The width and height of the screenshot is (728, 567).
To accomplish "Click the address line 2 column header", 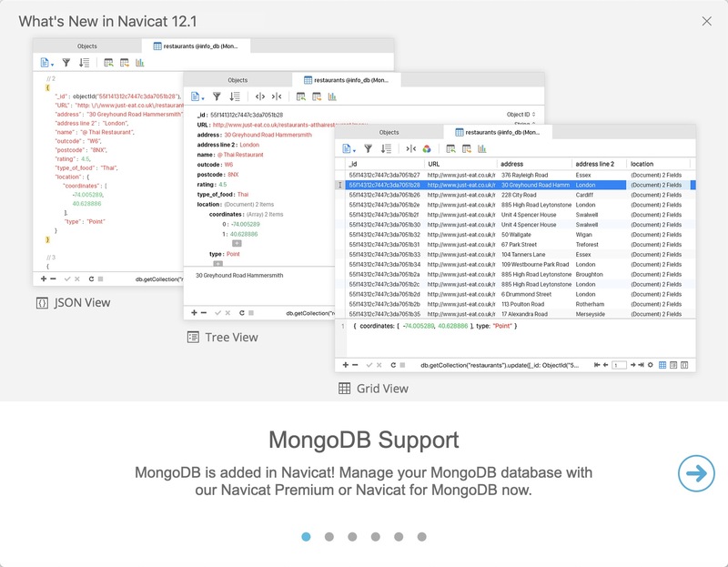I will pos(599,164).
